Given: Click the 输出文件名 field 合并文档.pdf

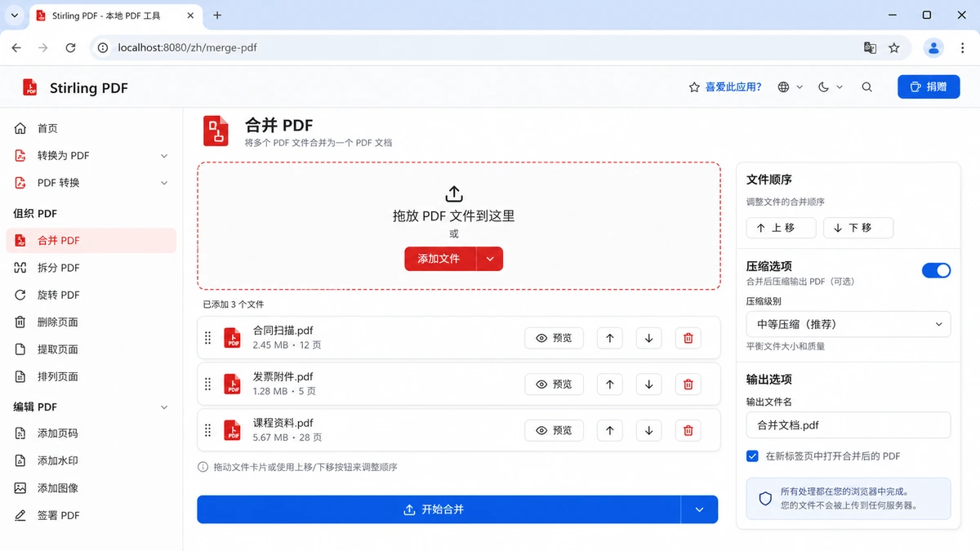Looking at the screenshot, I should [x=849, y=425].
